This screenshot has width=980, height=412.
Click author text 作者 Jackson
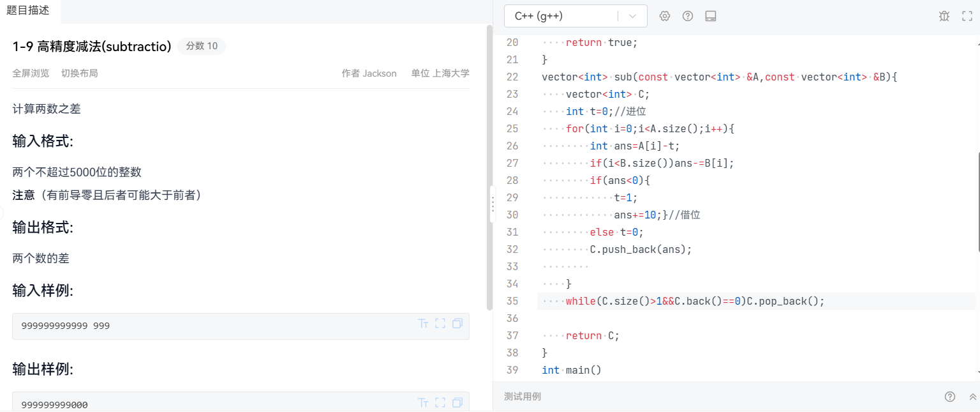[369, 73]
